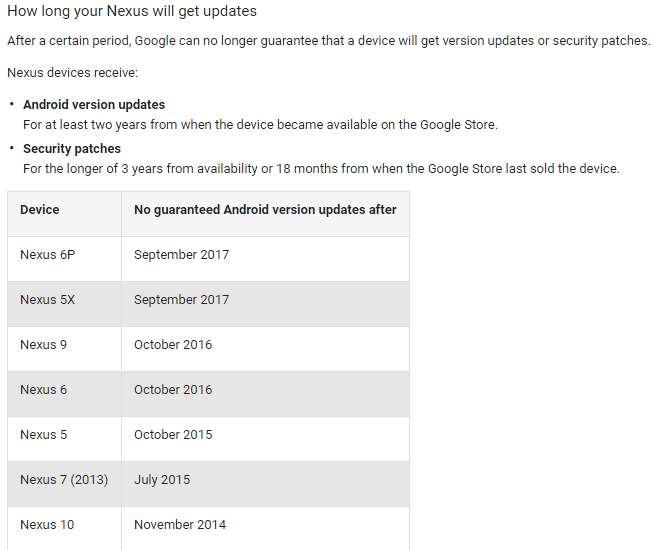Screen dimensions: 653x550
Task: Click the July 2015 date cell
Action: [162, 480]
